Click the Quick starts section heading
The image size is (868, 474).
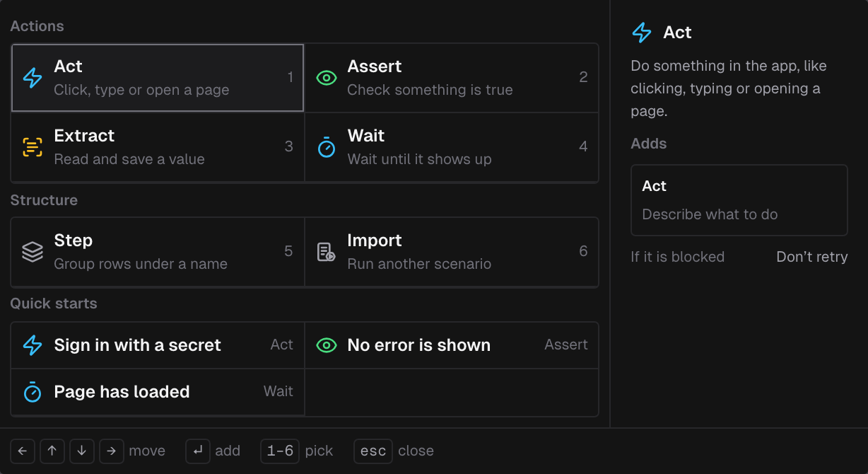(54, 304)
